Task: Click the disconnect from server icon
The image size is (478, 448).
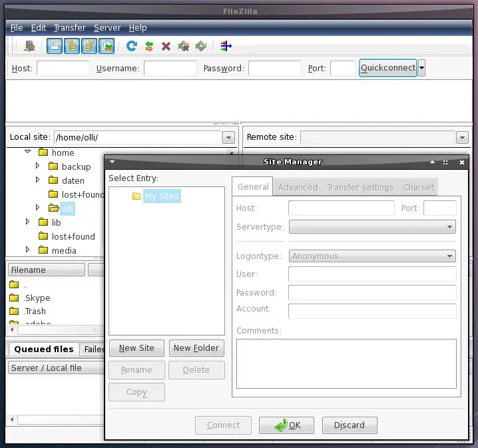Action: [184, 47]
